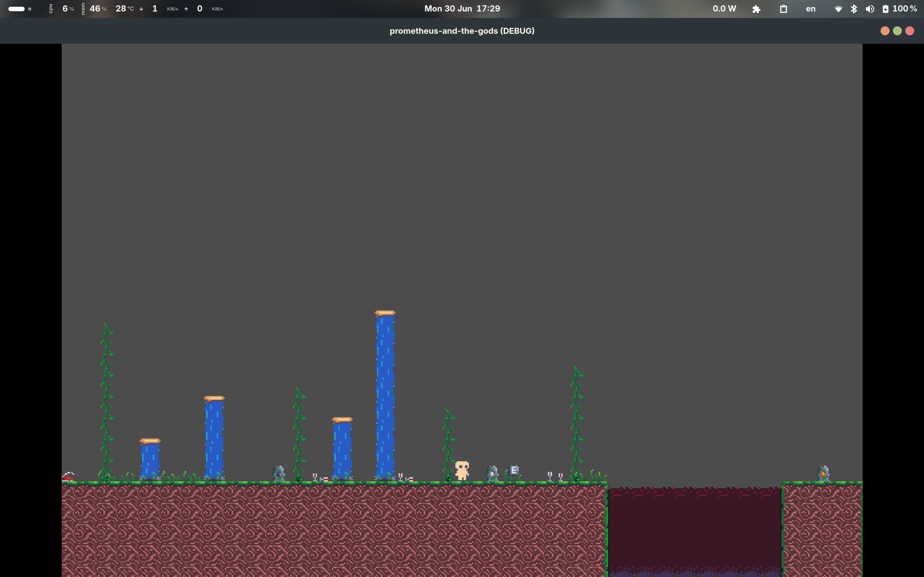
Task: Open the Wi-Fi network icon
Action: [839, 9]
